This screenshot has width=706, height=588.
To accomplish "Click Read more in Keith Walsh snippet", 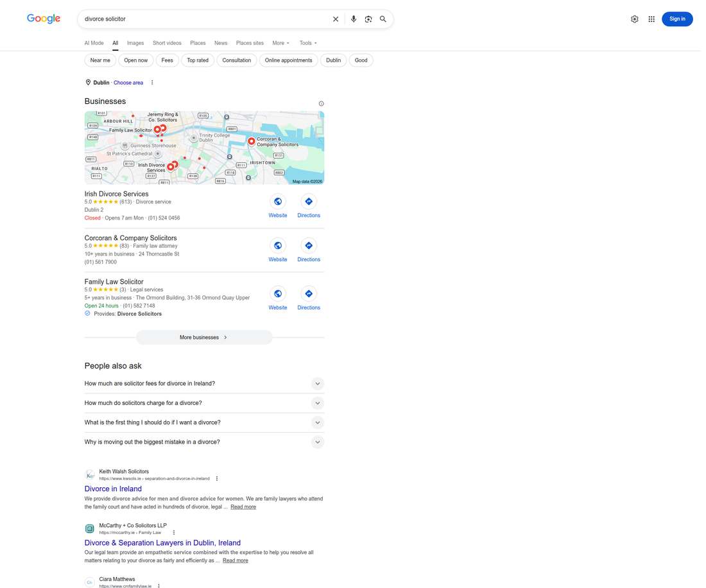I will [x=243, y=507].
